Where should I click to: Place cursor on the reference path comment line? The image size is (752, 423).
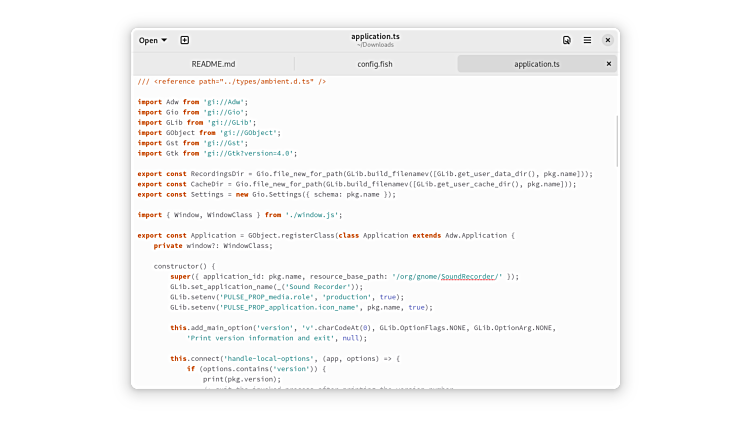(x=231, y=81)
